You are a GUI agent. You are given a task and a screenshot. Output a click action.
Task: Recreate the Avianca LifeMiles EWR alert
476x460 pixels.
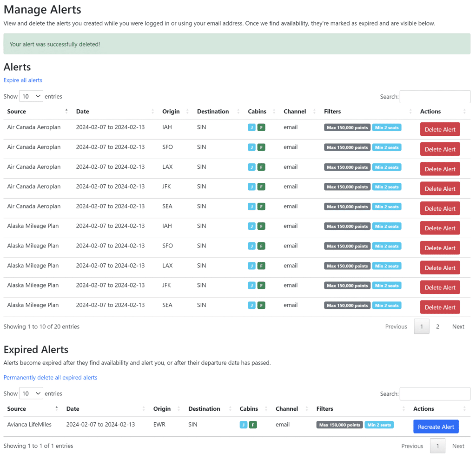[x=436, y=427]
